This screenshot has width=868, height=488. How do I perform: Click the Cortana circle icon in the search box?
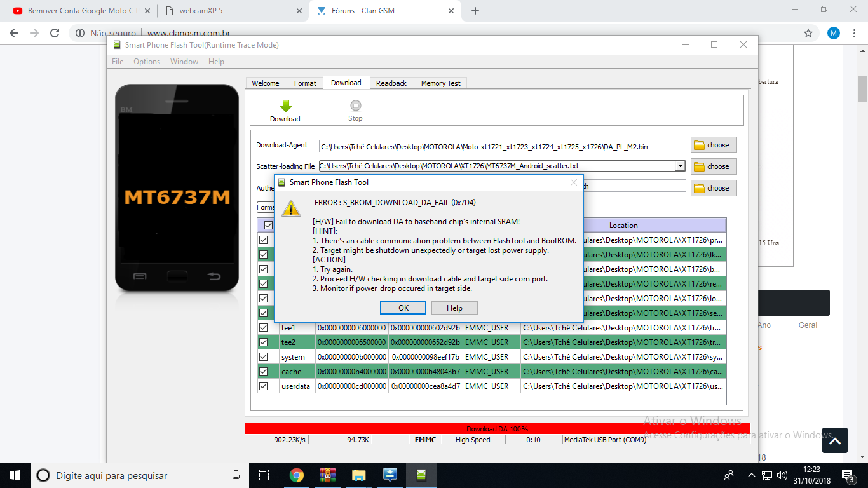click(x=43, y=475)
